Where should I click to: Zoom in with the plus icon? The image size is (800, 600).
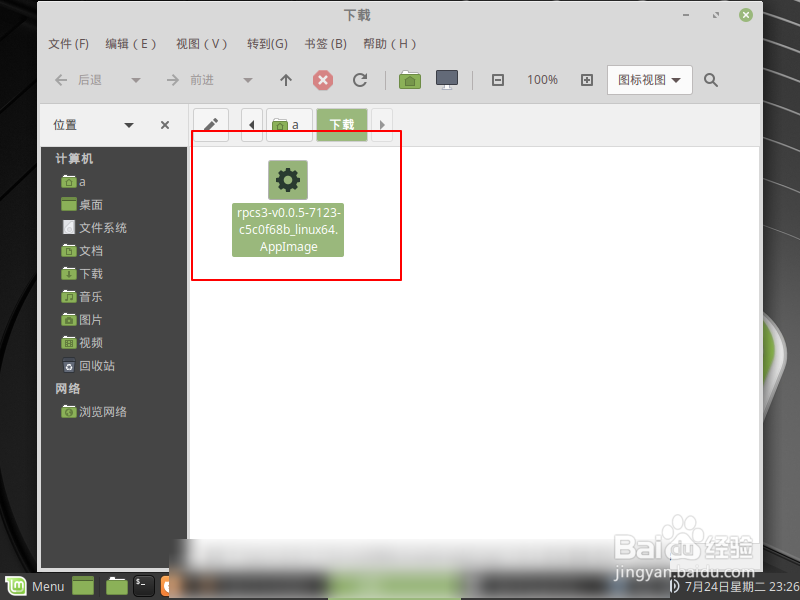point(587,80)
